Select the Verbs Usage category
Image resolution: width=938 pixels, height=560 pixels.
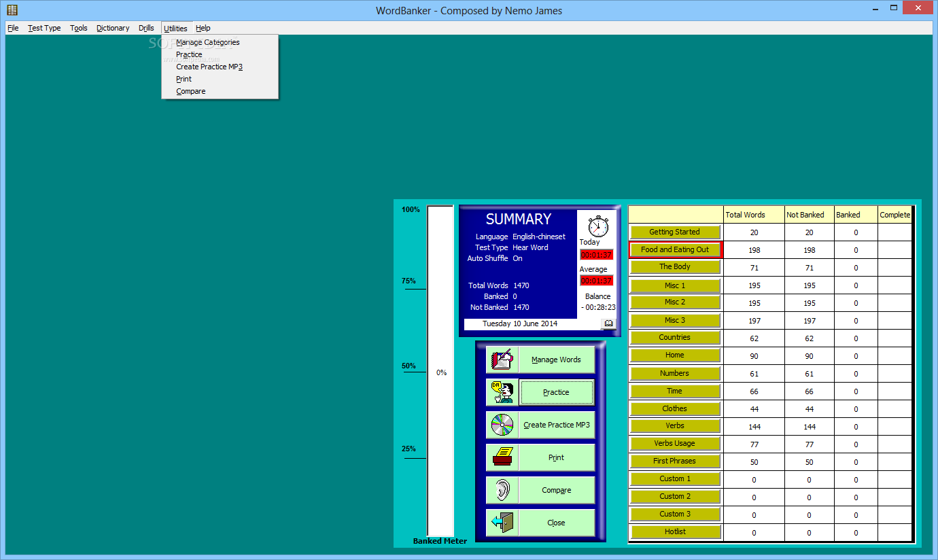click(x=675, y=443)
